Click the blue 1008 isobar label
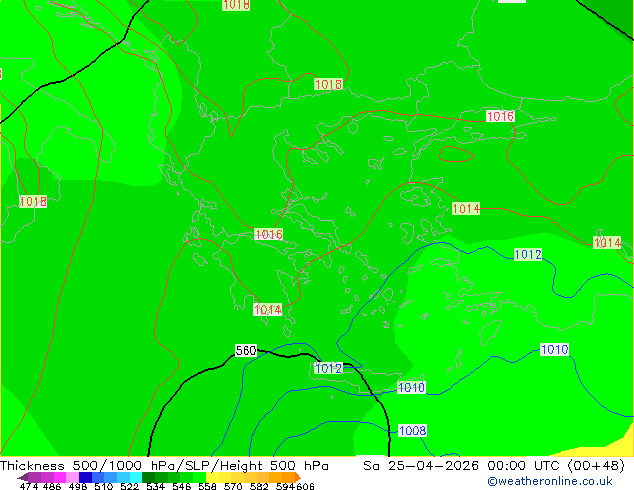 [x=412, y=431]
